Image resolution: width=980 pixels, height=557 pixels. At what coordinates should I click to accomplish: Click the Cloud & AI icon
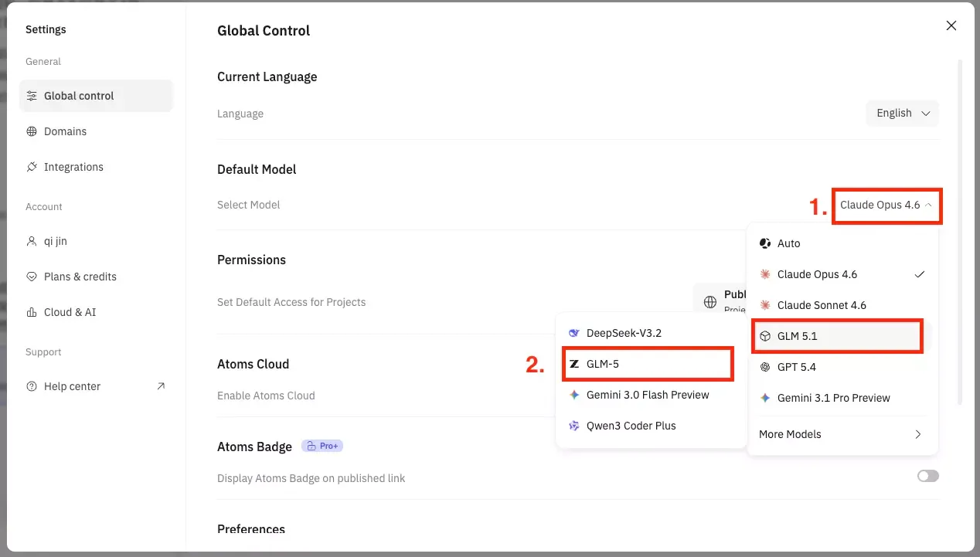point(32,312)
